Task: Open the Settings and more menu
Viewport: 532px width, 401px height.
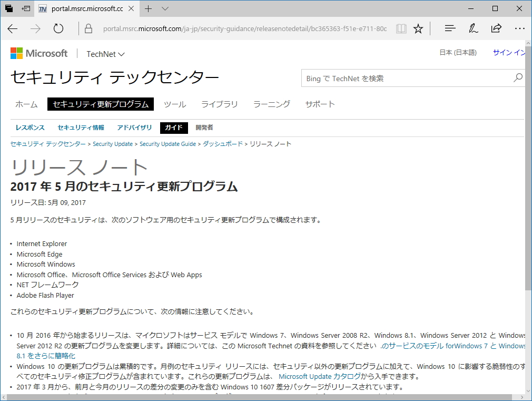Action: (x=520, y=28)
